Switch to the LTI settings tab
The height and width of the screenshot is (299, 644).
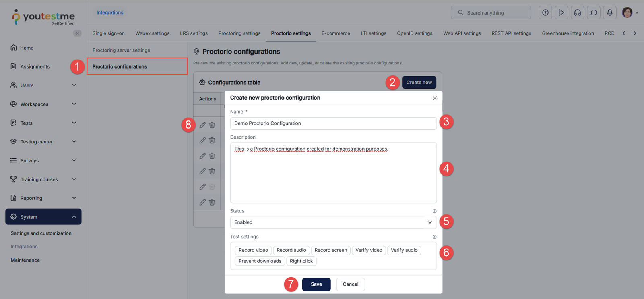click(x=373, y=33)
